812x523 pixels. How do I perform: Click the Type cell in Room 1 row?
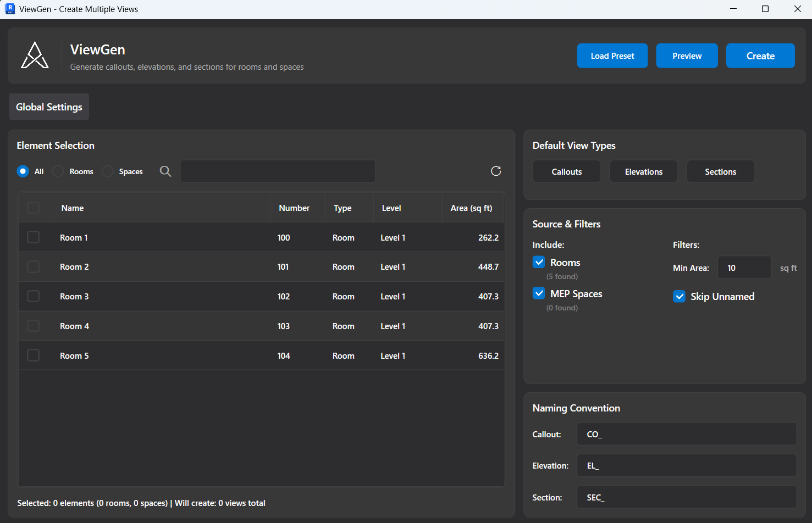[x=344, y=238]
